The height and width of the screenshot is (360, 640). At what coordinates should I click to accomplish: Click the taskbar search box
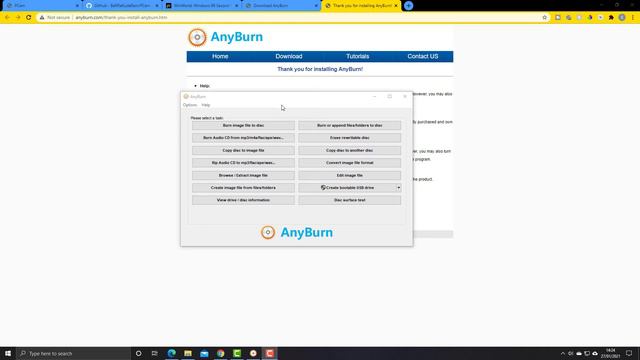pyautogui.click(x=73, y=353)
